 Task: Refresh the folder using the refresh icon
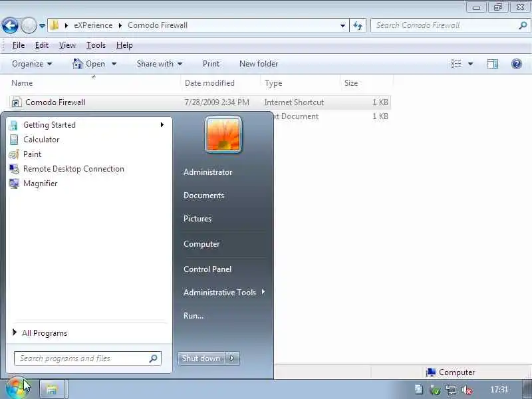[x=358, y=25]
